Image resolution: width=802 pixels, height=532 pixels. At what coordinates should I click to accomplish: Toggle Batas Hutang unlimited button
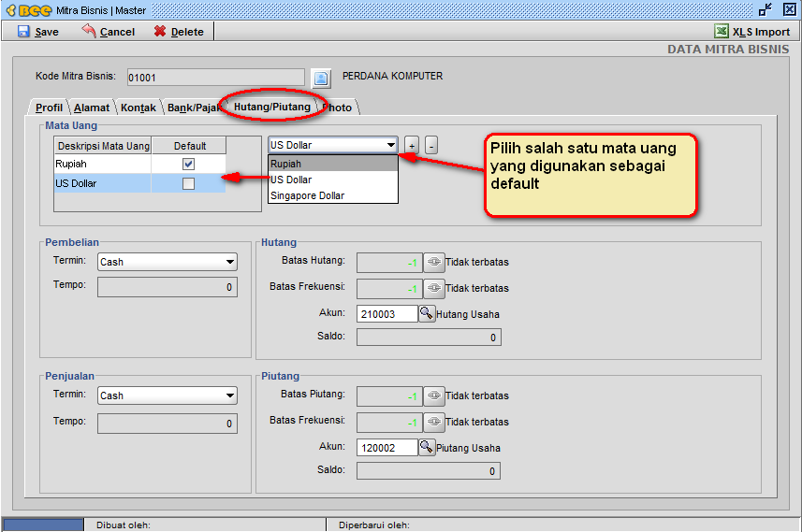433,263
